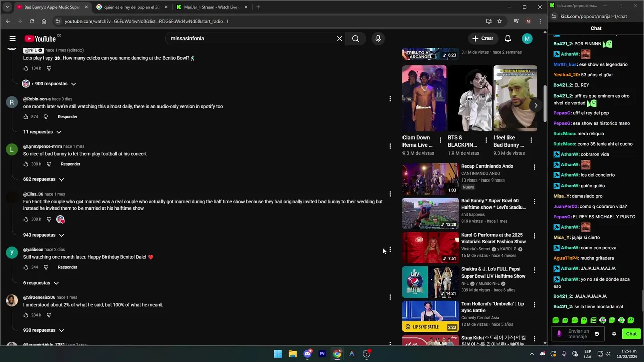Run search with the magnifier button
Screen dimensions: 644x362
(x=356, y=39)
